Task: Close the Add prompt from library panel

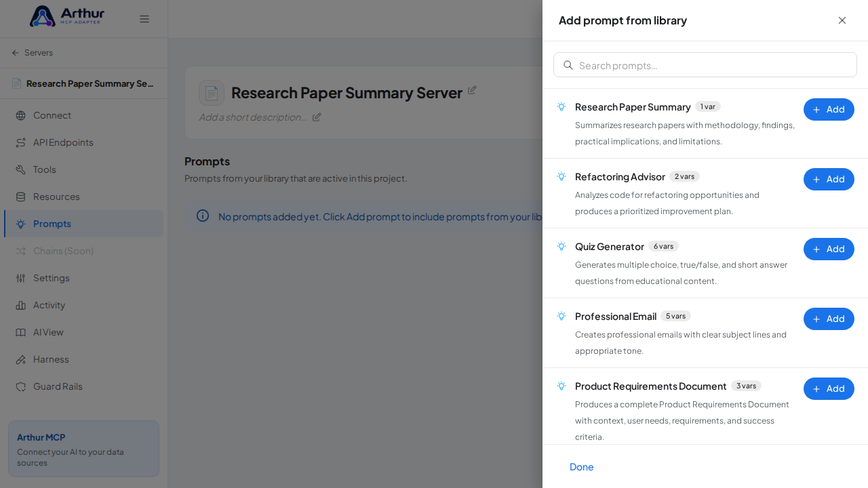Action: (842, 20)
